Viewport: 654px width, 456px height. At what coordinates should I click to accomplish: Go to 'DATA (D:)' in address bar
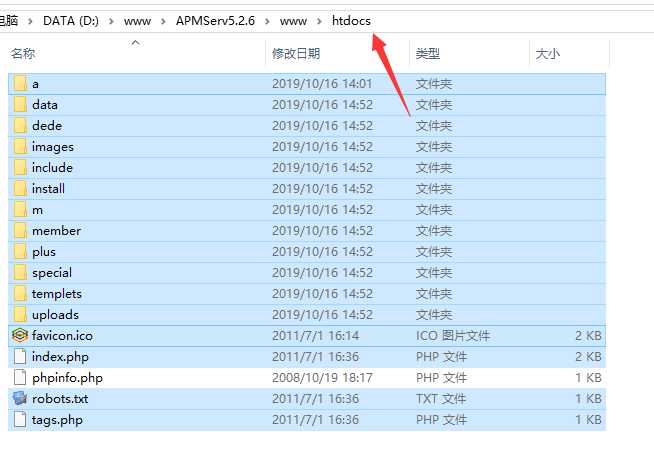click(x=71, y=21)
